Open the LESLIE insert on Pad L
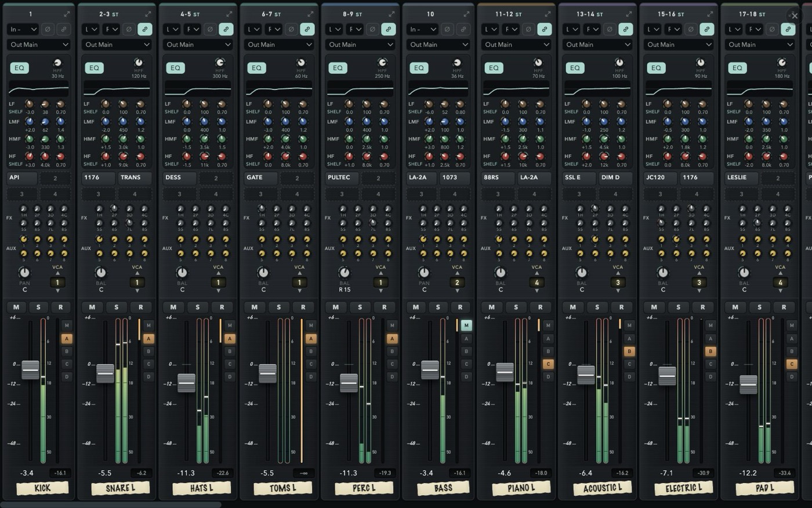The height and width of the screenshot is (508, 812). [x=743, y=178]
